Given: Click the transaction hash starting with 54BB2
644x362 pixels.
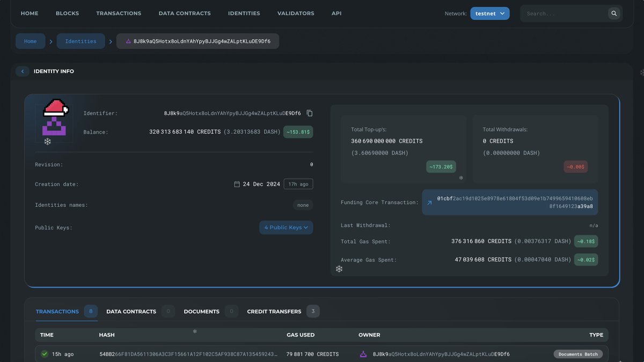Looking at the screenshot, I should pyautogui.click(x=187, y=354).
